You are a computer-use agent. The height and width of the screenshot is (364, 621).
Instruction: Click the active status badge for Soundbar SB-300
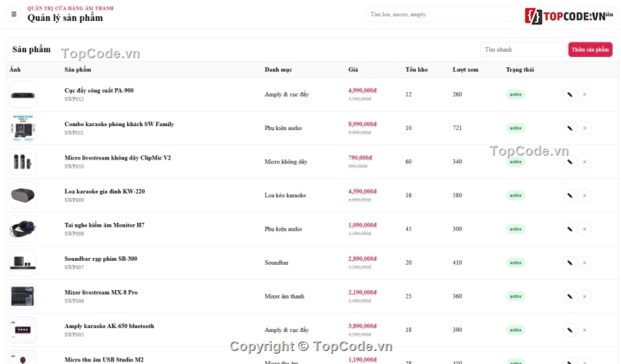[x=515, y=263]
